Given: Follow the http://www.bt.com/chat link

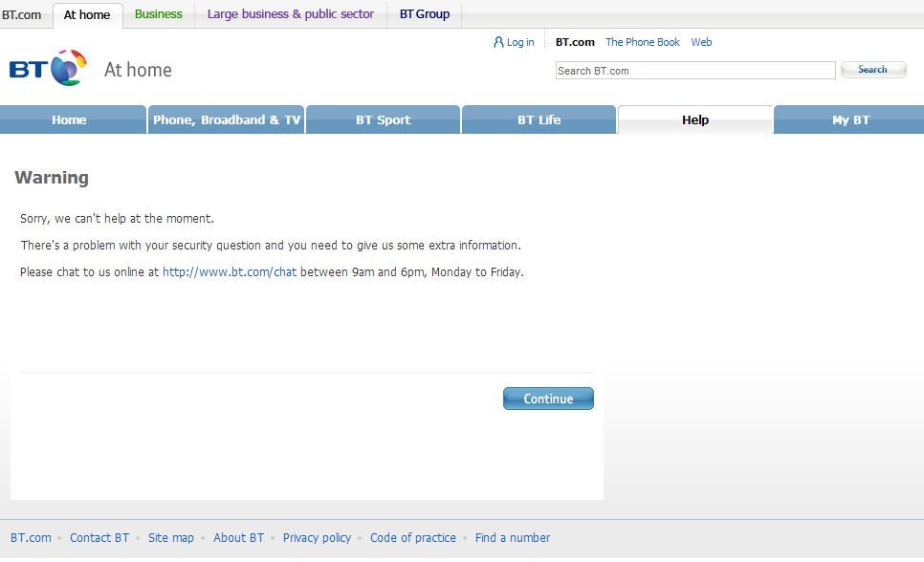Looking at the screenshot, I should tap(230, 272).
